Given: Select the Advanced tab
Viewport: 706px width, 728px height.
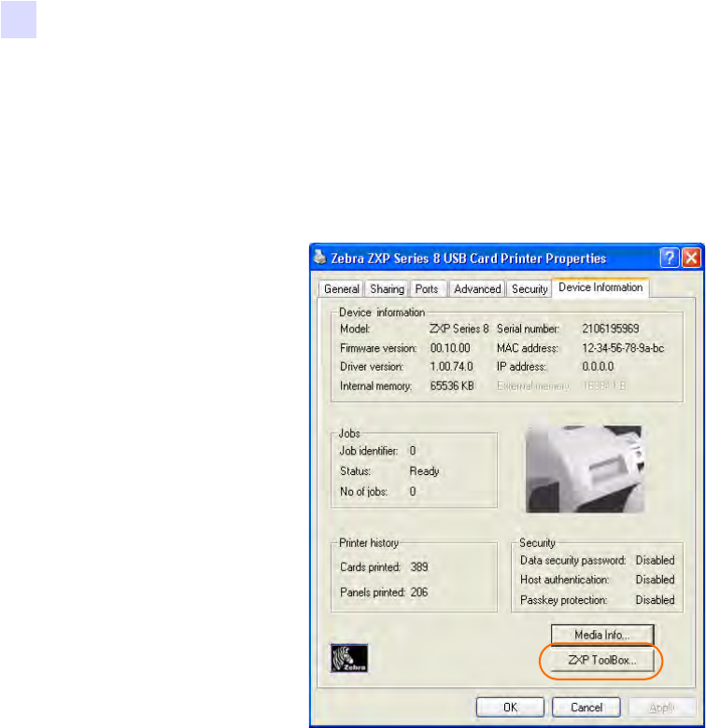Looking at the screenshot, I should point(477,288).
